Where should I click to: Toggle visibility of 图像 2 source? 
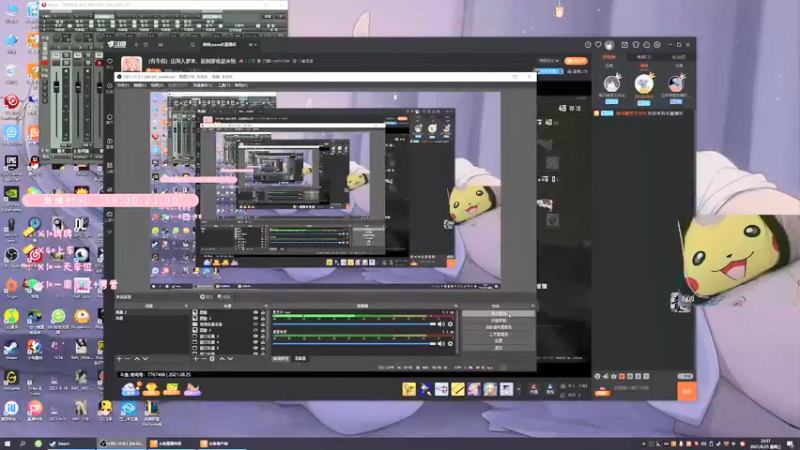click(256, 331)
